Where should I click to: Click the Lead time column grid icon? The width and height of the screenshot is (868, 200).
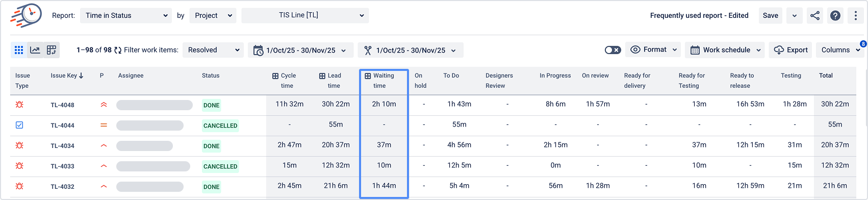pyautogui.click(x=322, y=76)
